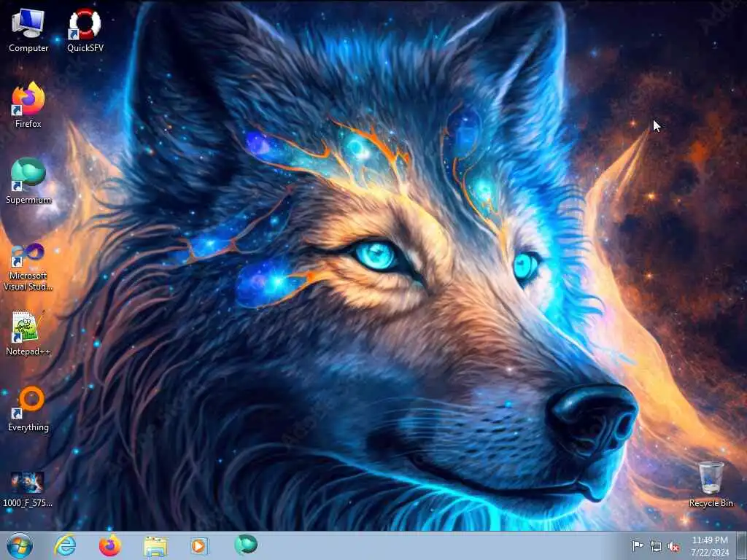Select the Everything search shortcut

[x=28, y=408]
